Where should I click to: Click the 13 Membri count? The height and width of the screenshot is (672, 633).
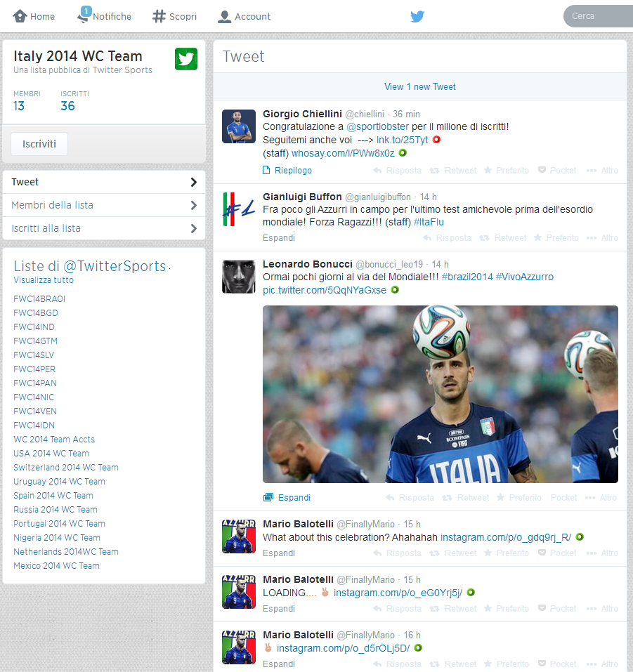[19, 106]
